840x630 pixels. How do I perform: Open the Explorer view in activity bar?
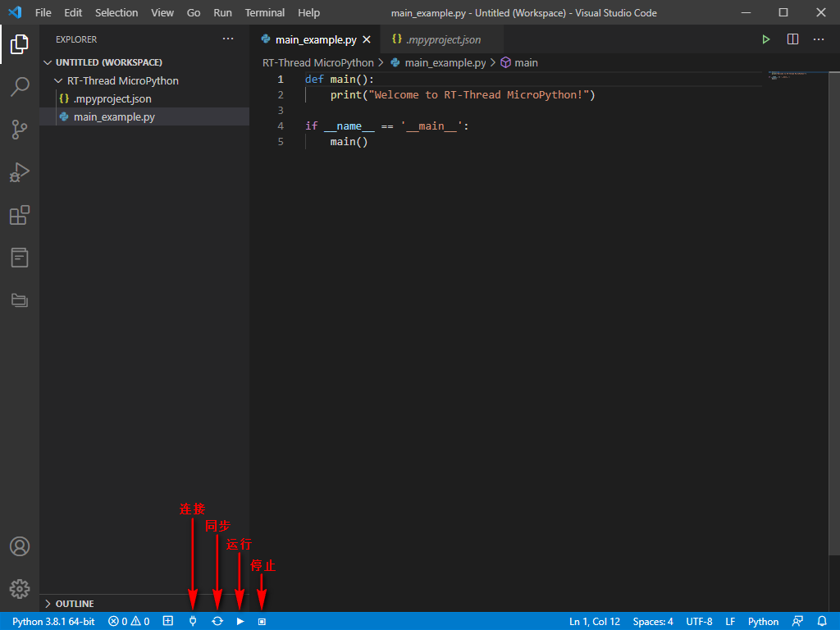click(x=20, y=44)
